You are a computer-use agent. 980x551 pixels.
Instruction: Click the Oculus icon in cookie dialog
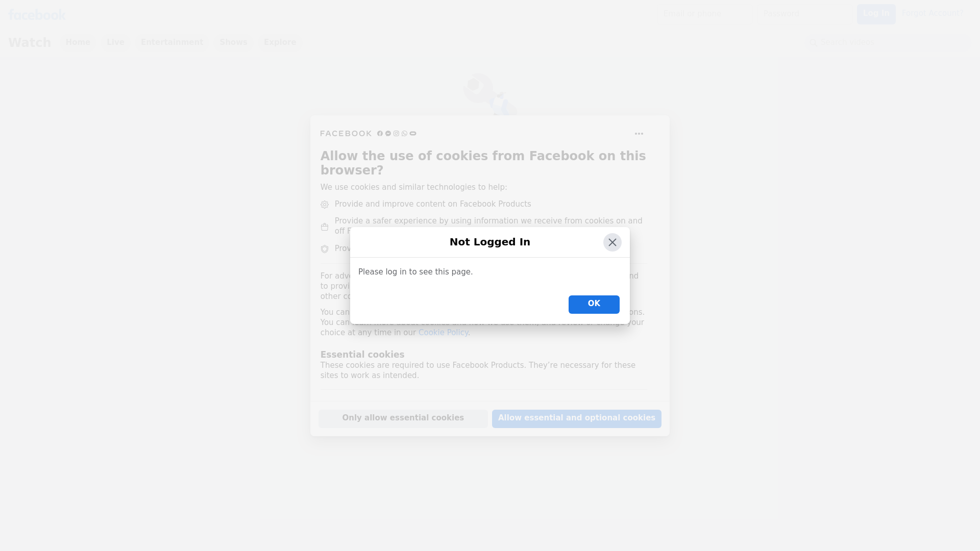[x=413, y=134]
